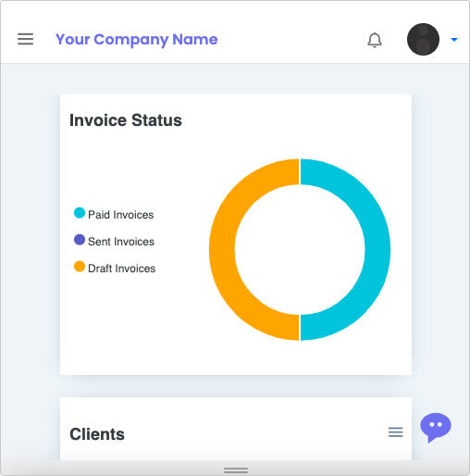Screen dimensions: 470x476
Task: Select the orange donut chart segment
Action: [222, 249]
